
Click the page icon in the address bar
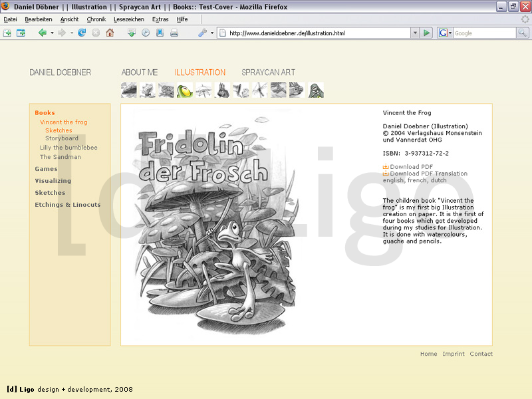point(223,33)
